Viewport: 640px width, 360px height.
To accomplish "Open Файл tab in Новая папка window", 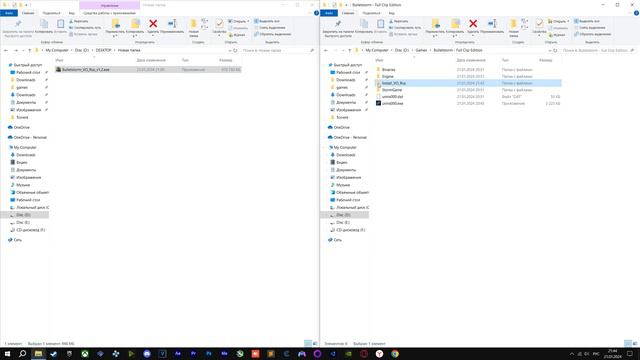I will pyautogui.click(x=8, y=13).
